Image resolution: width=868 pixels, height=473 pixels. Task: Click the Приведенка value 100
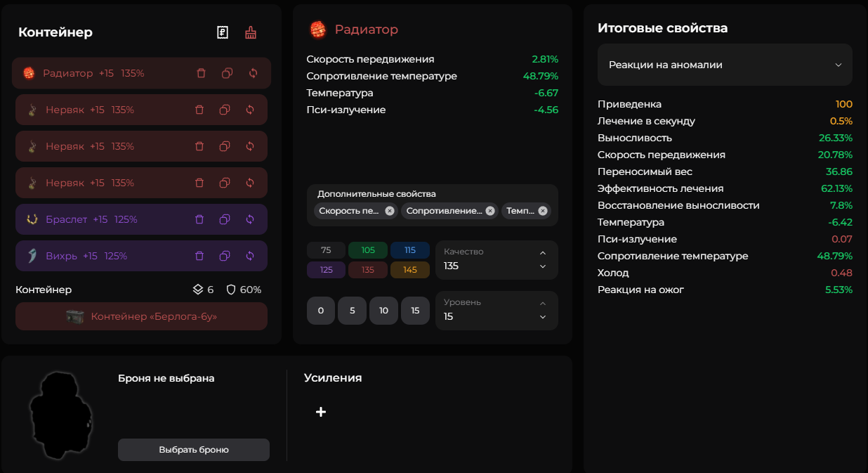click(844, 104)
